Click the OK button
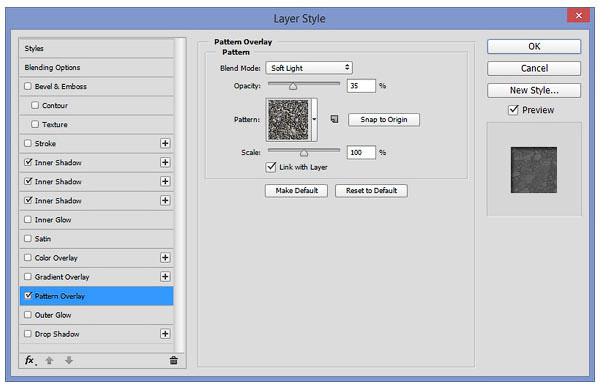Screen dimensions: 600x388 point(534,46)
